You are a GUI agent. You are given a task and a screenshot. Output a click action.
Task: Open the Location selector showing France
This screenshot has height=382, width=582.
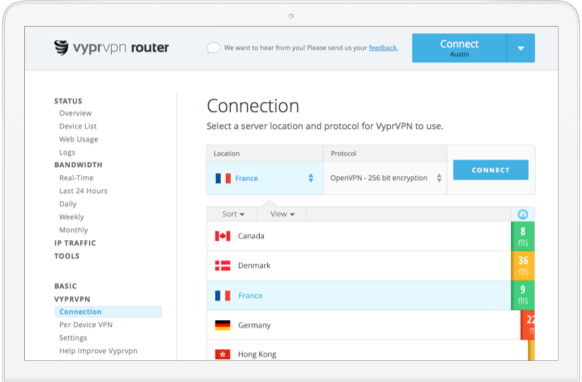(x=265, y=178)
